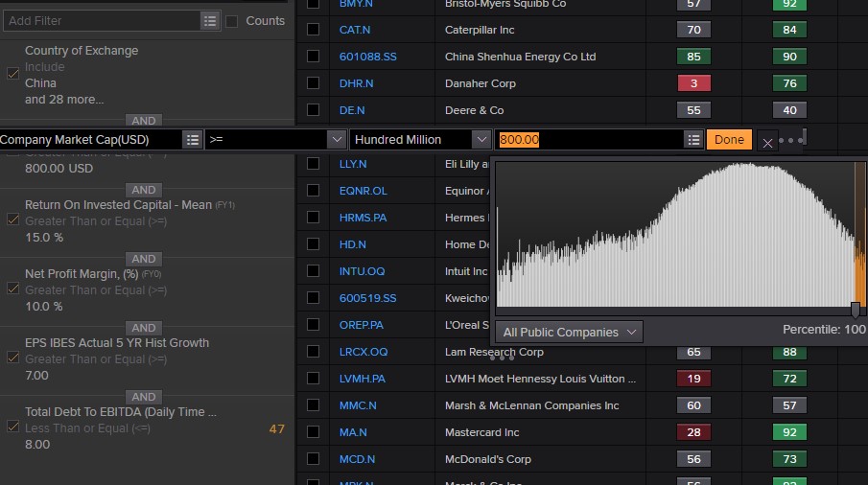Open 600519.SS ticker link

[368, 298]
